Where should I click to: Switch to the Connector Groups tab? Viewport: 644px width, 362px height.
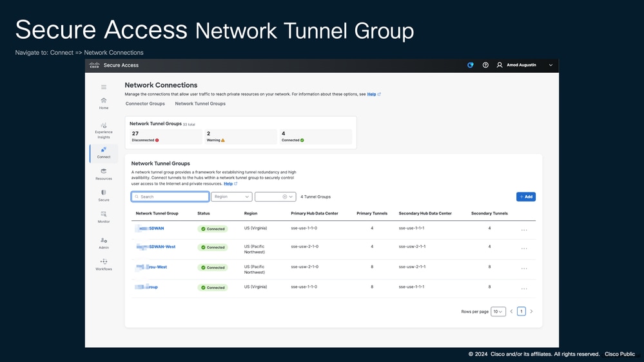pos(145,104)
